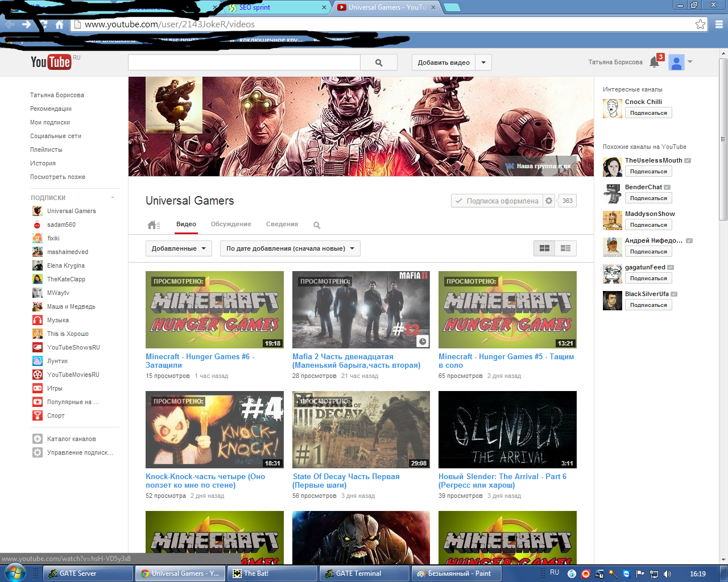The height and width of the screenshot is (582, 728).
Task: Subscribe to gagatunFeed channel
Action: 648,278
